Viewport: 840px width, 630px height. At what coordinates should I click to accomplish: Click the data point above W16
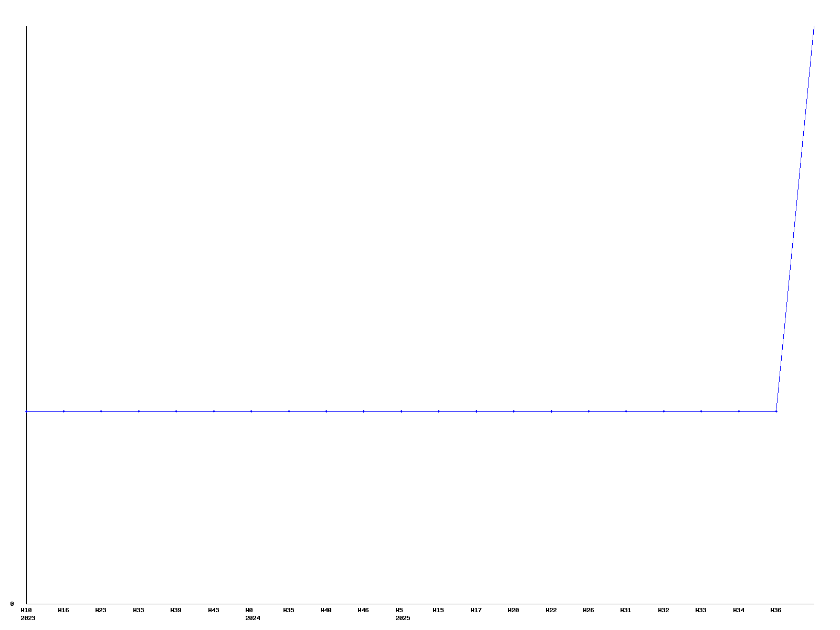(x=64, y=411)
